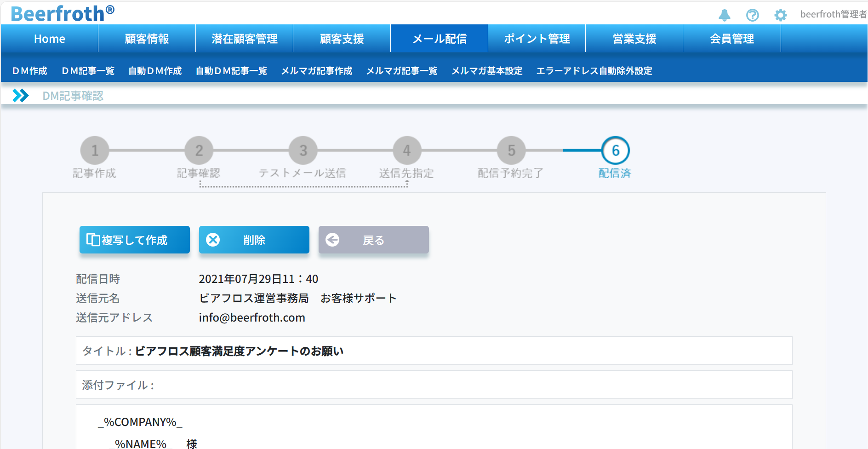Select step 1 記事作成 circle
This screenshot has height=449, width=868.
click(x=95, y=150)
